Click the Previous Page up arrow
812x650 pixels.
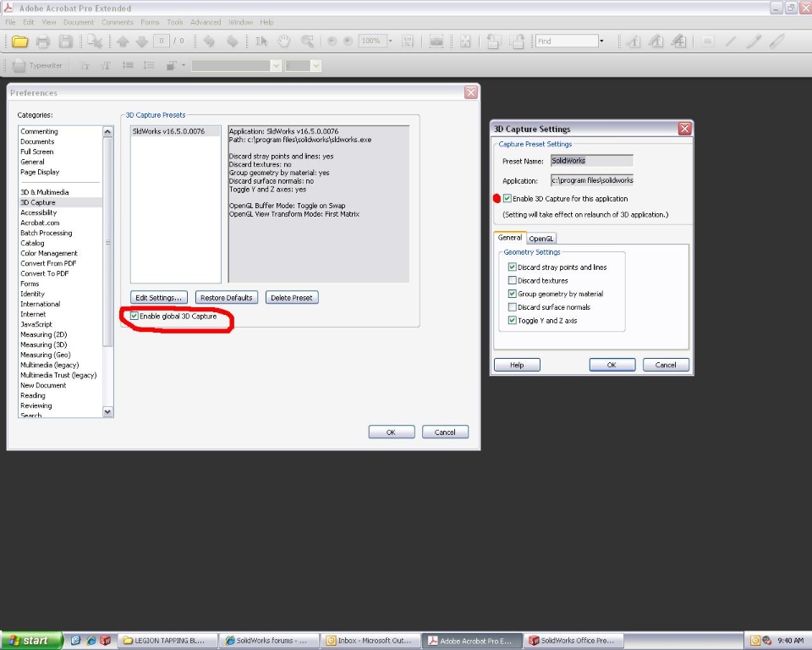tap(123, 41)
